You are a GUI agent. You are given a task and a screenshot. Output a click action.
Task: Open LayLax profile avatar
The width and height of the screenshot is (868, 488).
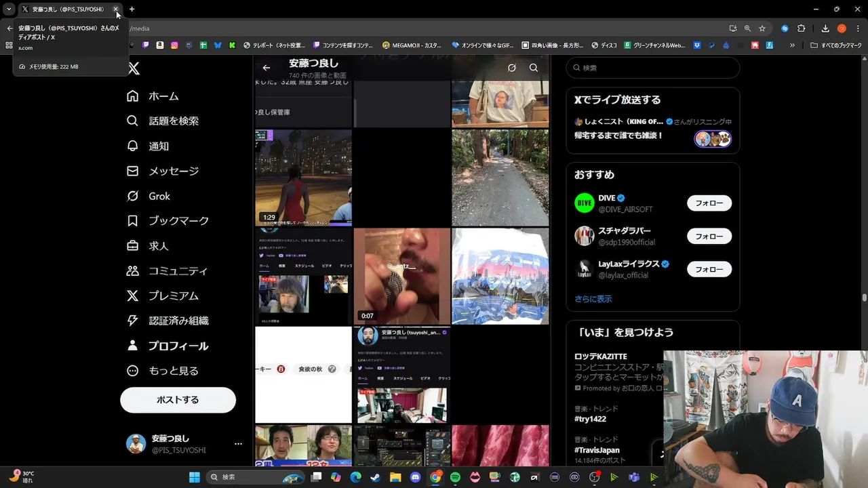(x=585, y=270)
